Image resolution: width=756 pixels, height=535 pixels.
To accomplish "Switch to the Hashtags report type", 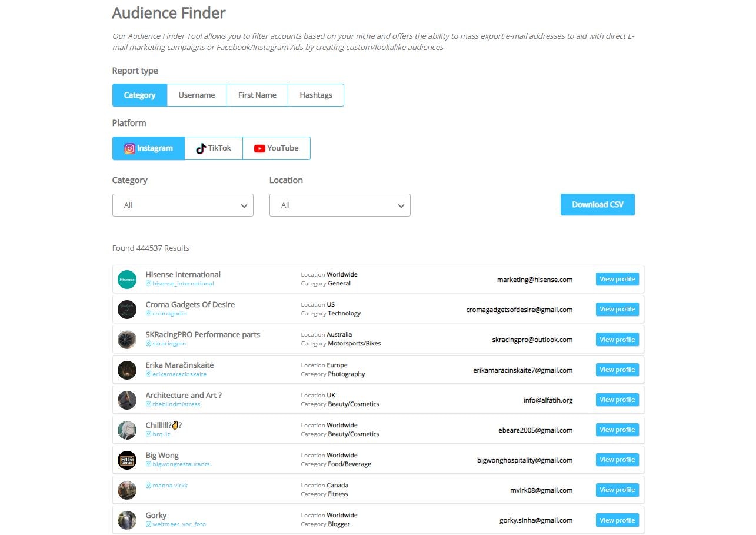I will click(315, 95).
